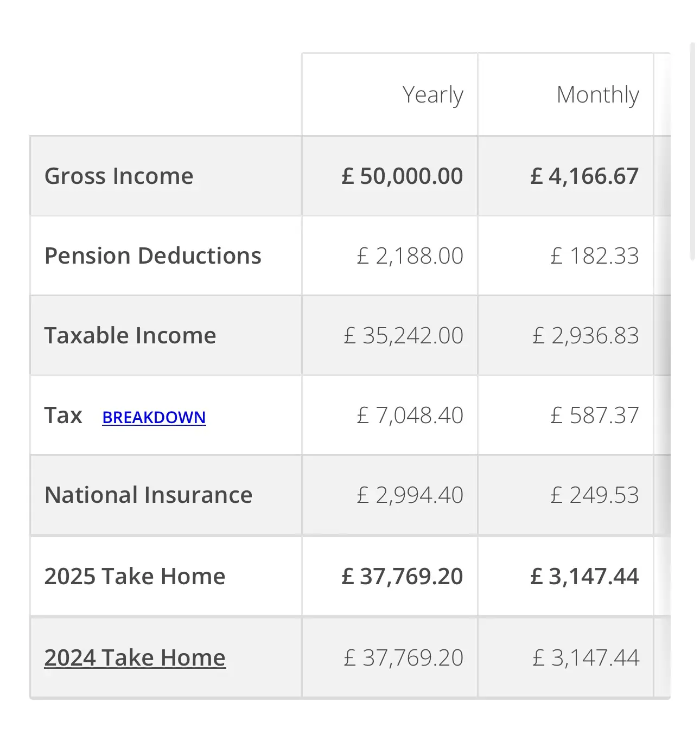
Task: Select the Pension Deductions row label
Action: [x=152, y=255]
